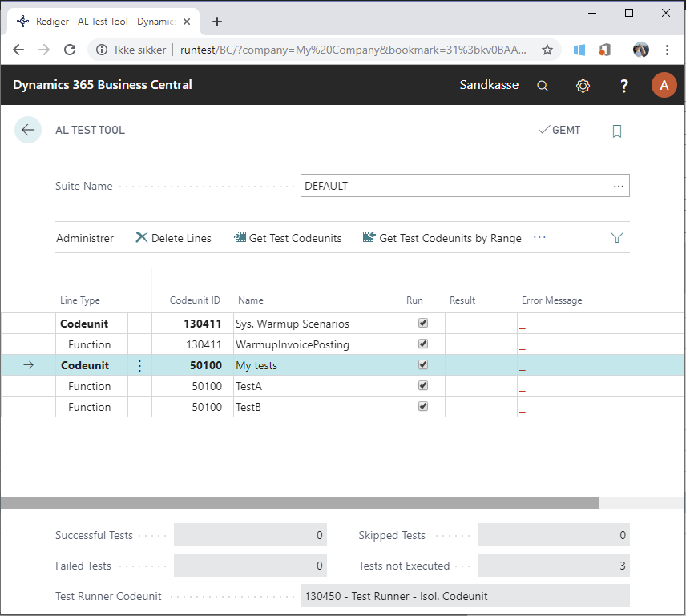Viewport: 686px width, 616px height.
Task: Click Get Test Codeunits
Action: pyautogui.click(x=288, y=238)
